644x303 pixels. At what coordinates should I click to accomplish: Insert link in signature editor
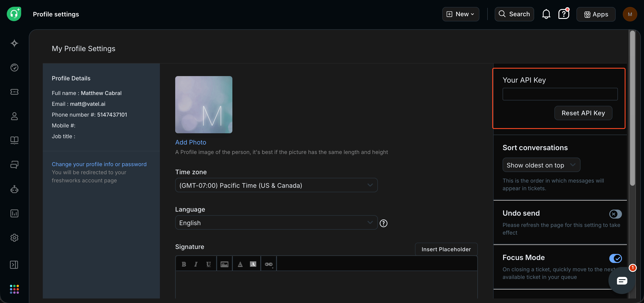tap(269, 264)
